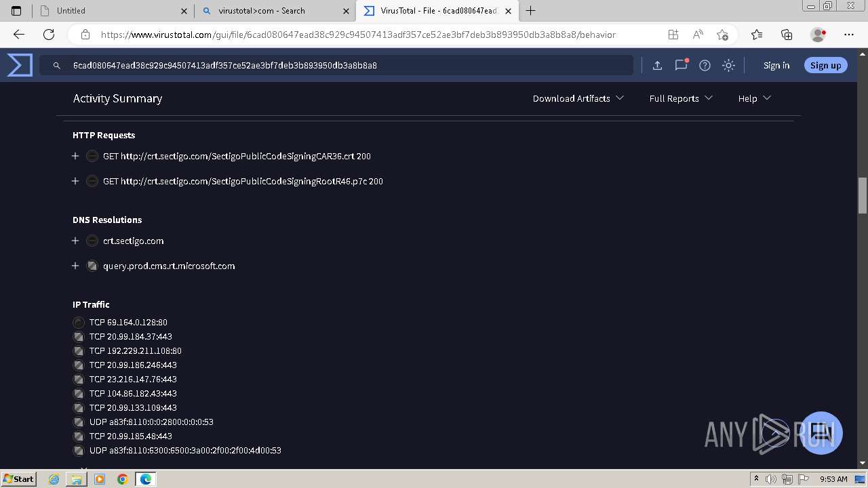Click TCP 20.99.133.109:443 entry
Viewport: 868px width, 488px height.
133,408
